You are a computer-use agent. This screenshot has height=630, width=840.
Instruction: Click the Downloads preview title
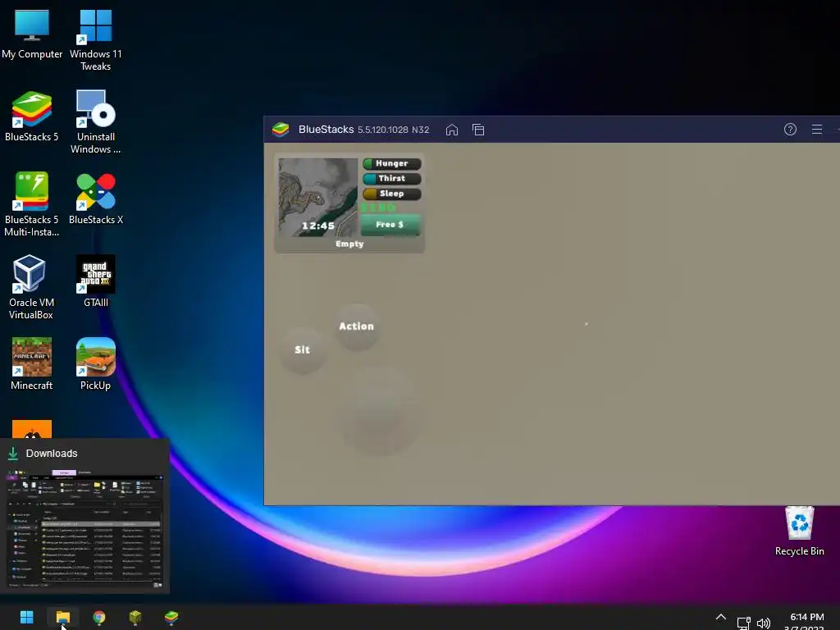tap(52, 453)
